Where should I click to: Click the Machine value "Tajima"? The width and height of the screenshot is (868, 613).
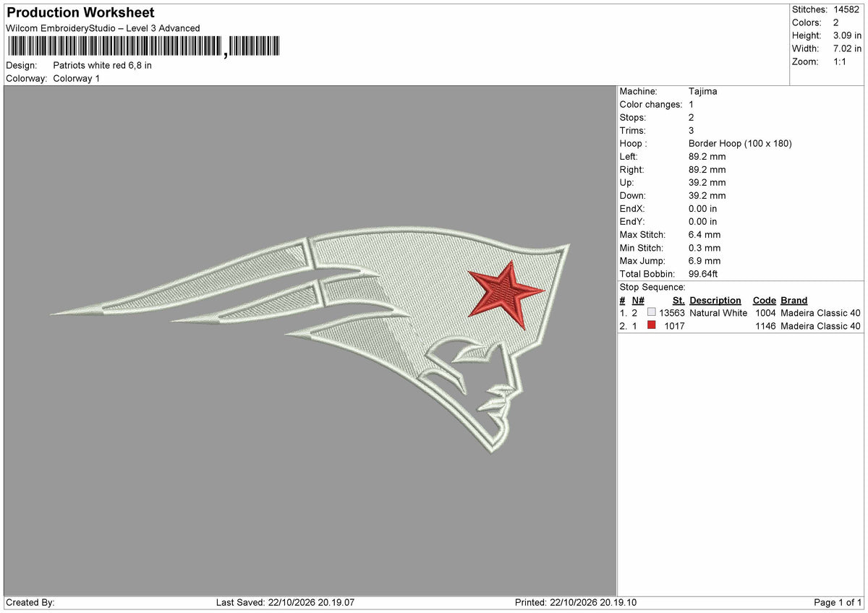tap(703, 91)
